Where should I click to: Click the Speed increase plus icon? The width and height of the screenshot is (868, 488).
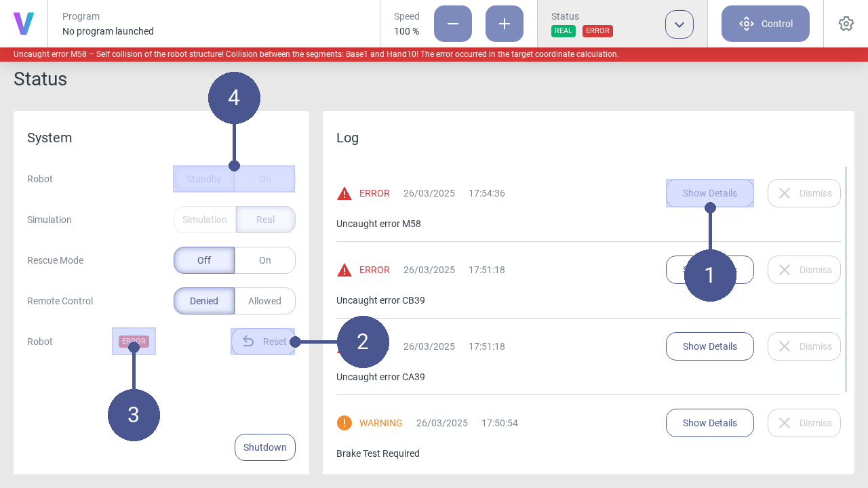[504, 24]
